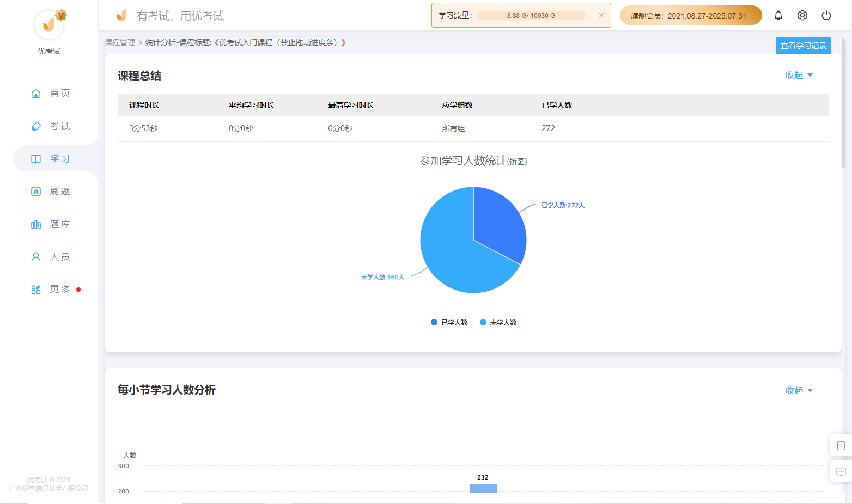Click the 课程时长 column header
The width and height of the screenshot is (852, 504).
pos(144,105)
